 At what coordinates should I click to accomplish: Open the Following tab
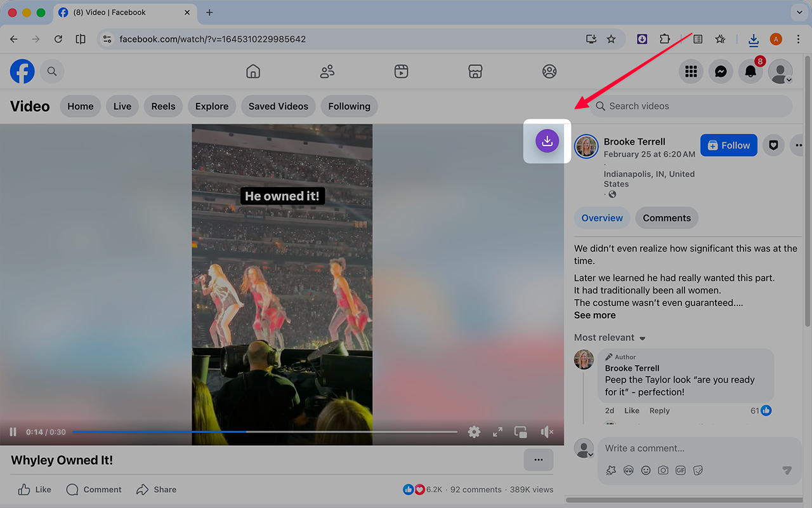tap(350, 106)
